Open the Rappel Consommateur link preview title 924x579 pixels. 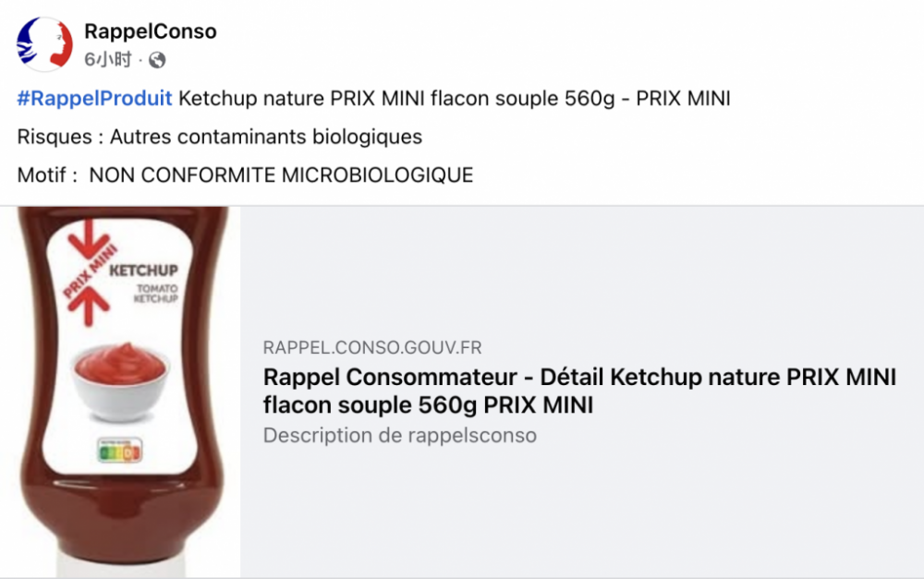[x=579, y=392]
